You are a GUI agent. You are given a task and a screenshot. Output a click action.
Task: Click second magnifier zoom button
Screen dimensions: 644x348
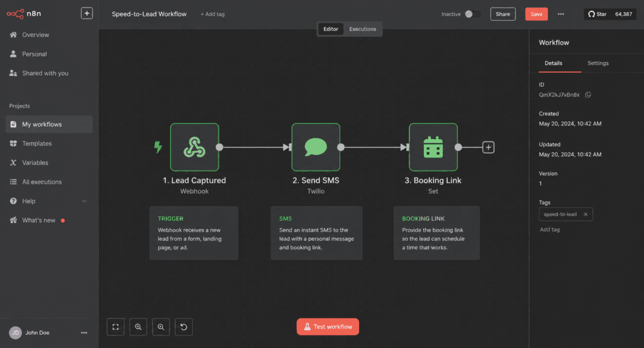pos(160,327)
